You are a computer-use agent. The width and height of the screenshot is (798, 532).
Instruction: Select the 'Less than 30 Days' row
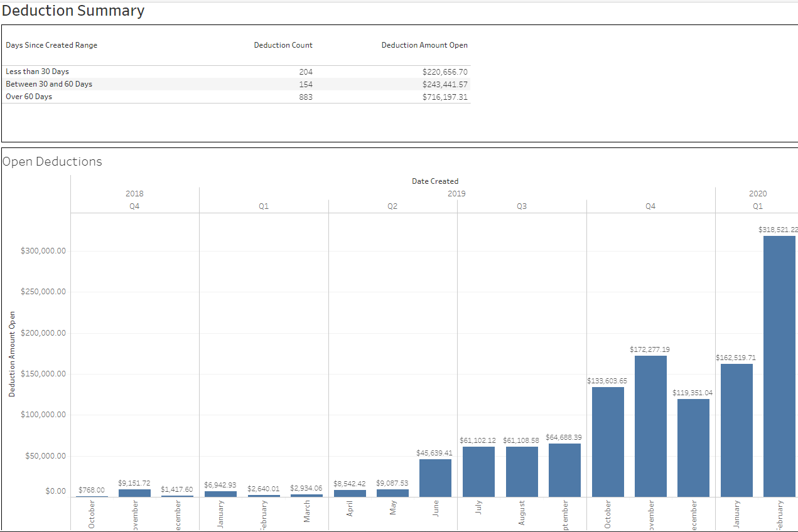[38, 72]
